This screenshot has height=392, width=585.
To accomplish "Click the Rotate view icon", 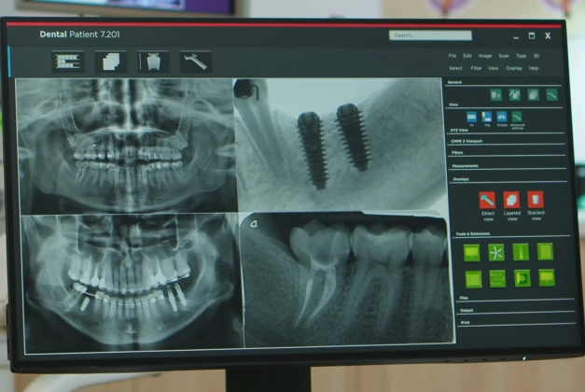I will (502, 119).
